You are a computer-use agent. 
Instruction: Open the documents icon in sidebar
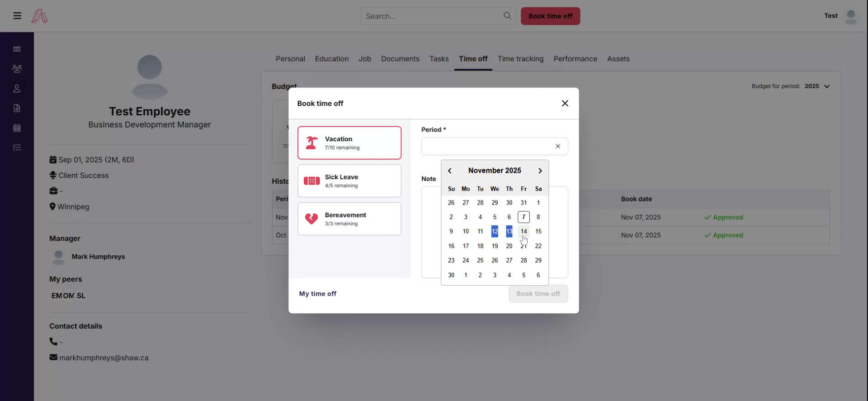point(17,108)
